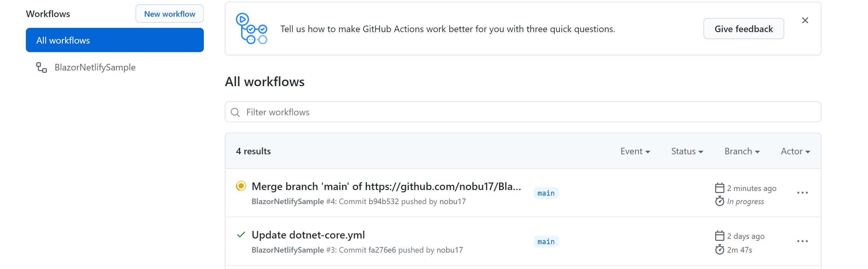This screenshot has height=269, width=868.
Task: Click the New workflow button
Action: [x=169, y=13]
